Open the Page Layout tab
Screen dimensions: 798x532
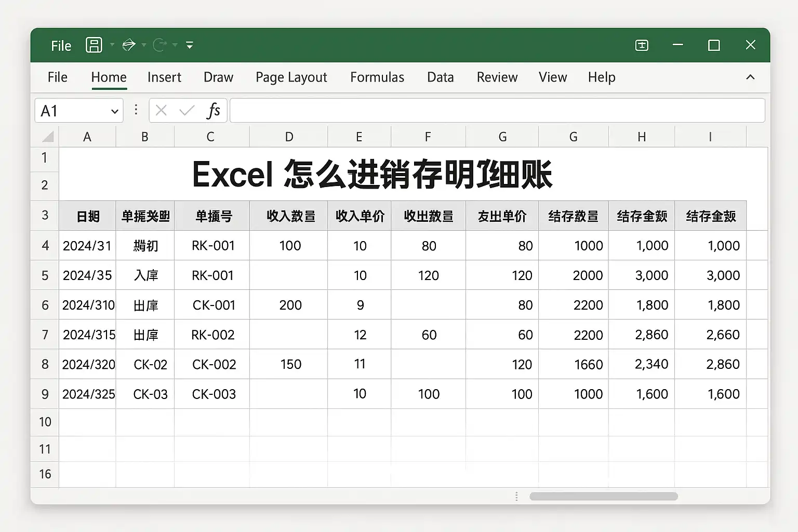click(x=291, y=77)
